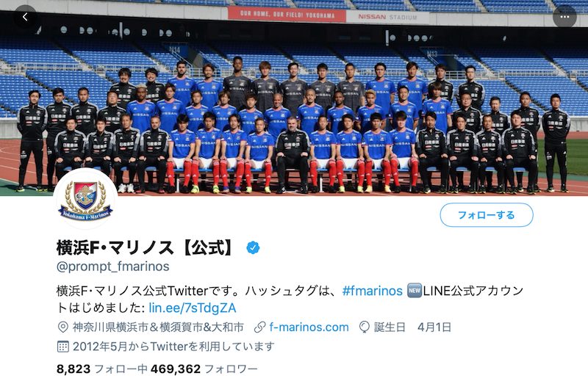Screen dimensions: 588x384
Task: Click the location pin icon
Action: 62,327
